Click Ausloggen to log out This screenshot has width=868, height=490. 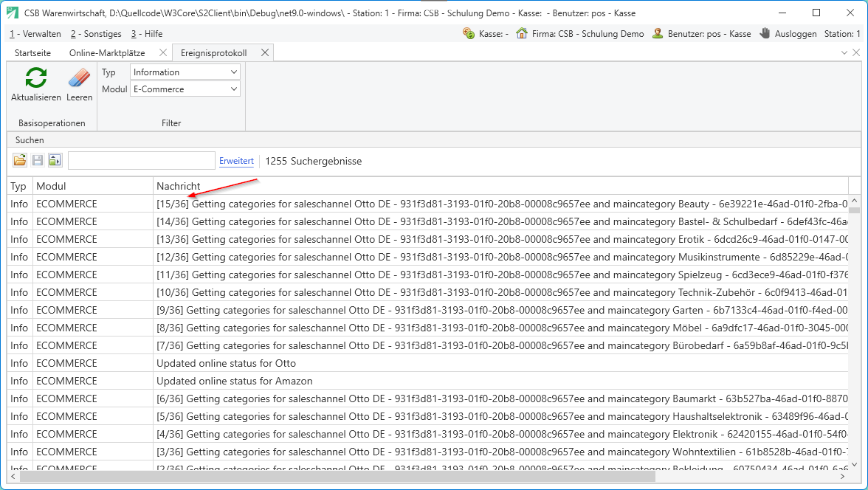coord(796,34)
